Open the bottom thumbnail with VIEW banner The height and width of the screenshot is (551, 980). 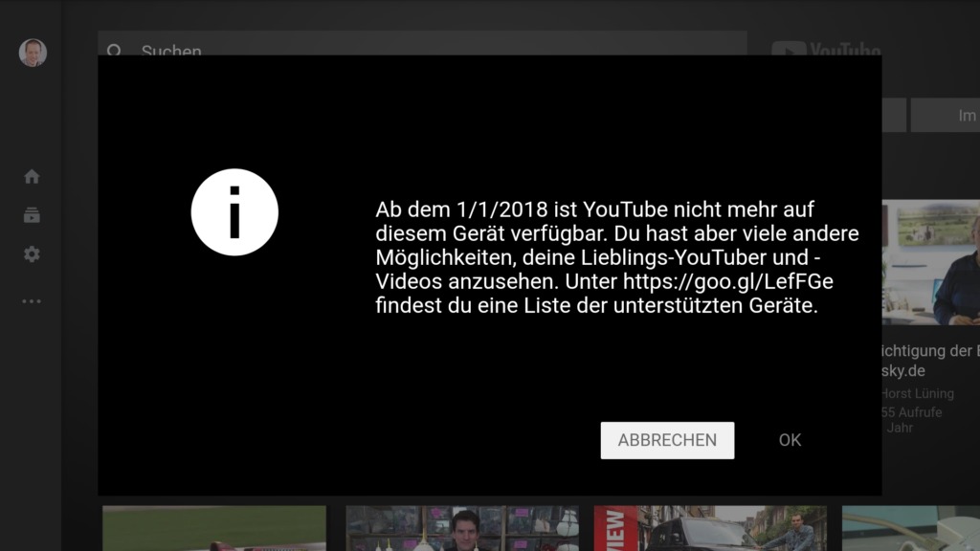(710, 528)
